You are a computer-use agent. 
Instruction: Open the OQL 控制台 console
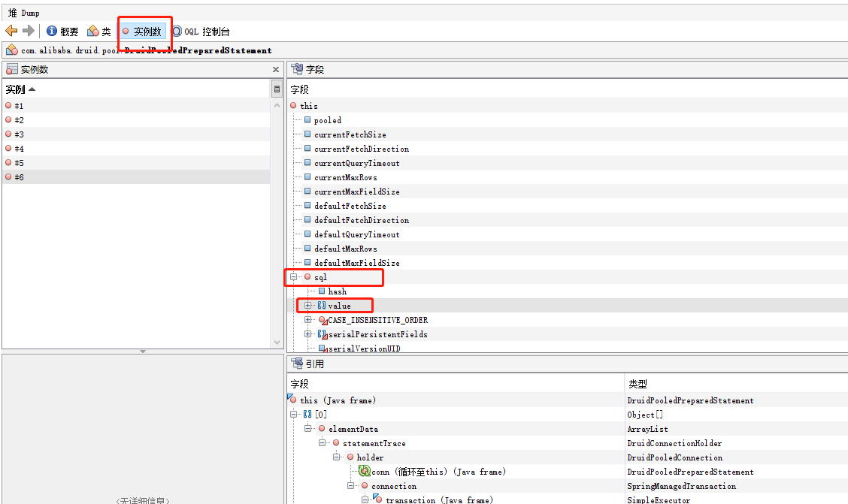pyautogui.click(x=201, y=32)
